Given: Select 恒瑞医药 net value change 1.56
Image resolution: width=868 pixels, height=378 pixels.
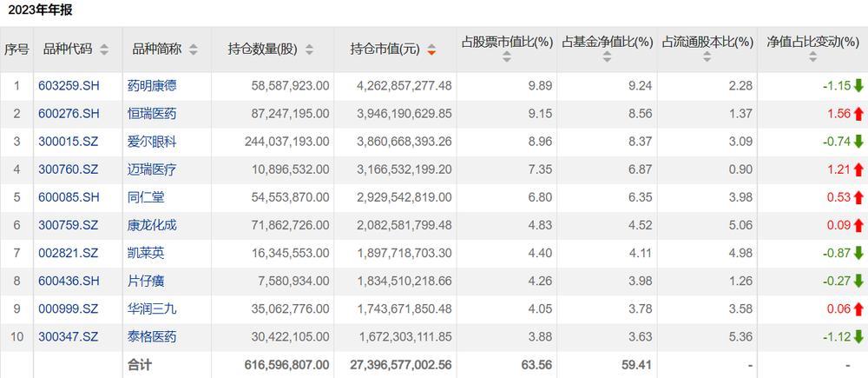Looking at the screenshot, I should tap(838, 114).
